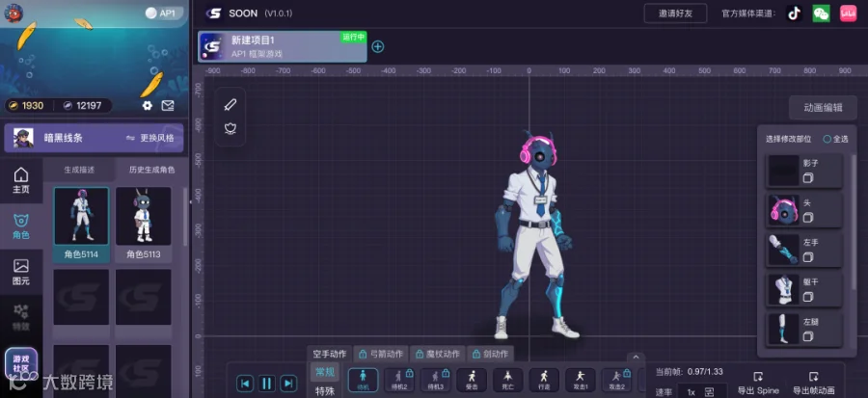Skip to previous frame
Screen dimensions: 868x398
tap(245, 384)
